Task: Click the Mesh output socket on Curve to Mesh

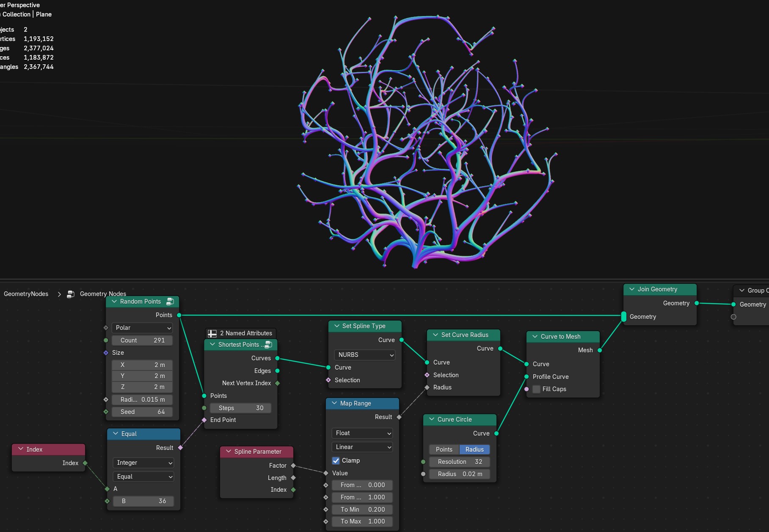Action: click(x=600, y=350)
